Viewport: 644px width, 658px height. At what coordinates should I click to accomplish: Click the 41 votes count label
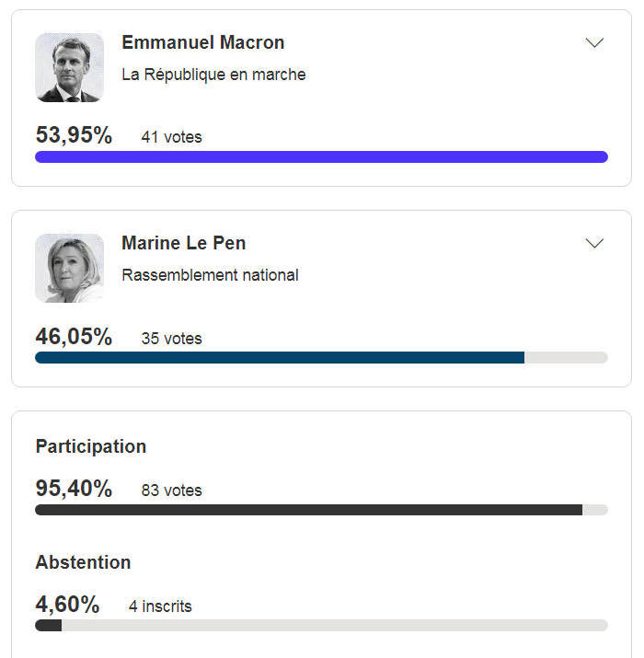(172, 137)
